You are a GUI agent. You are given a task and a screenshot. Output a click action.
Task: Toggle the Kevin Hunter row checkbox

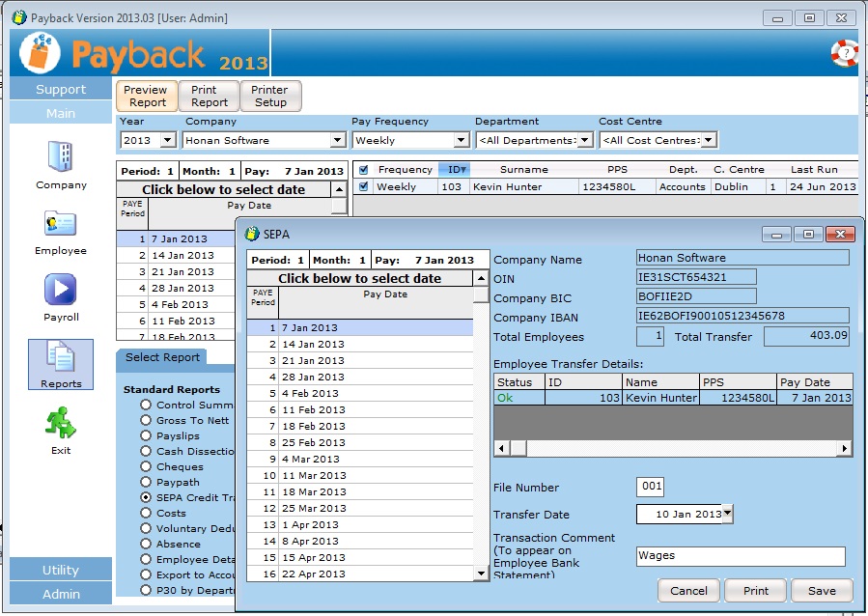[x=363, y=187]
